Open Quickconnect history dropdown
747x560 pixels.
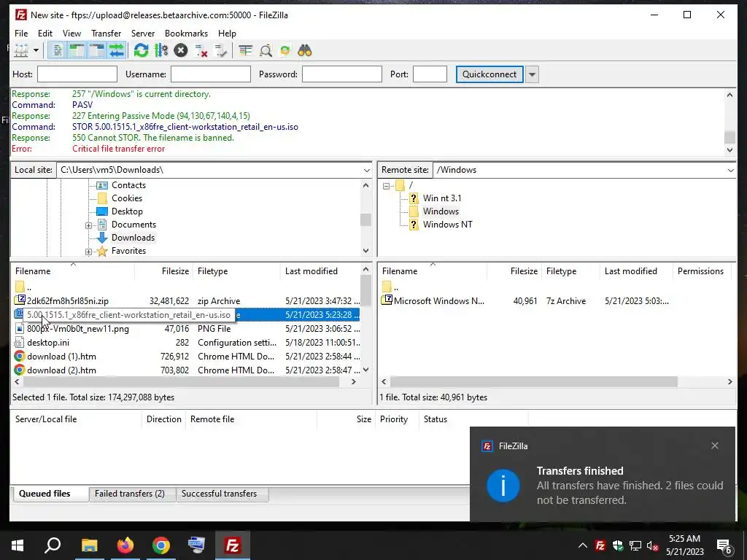point(532,74)
